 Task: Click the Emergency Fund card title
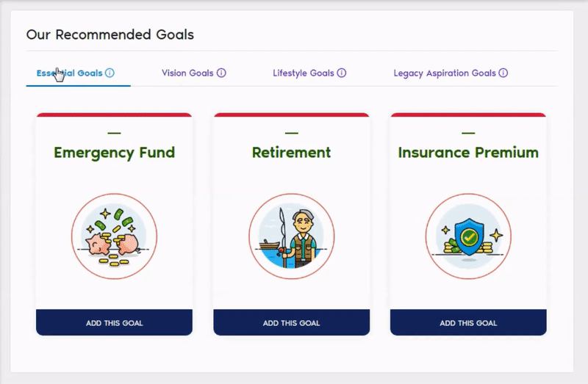coord(114,153)
